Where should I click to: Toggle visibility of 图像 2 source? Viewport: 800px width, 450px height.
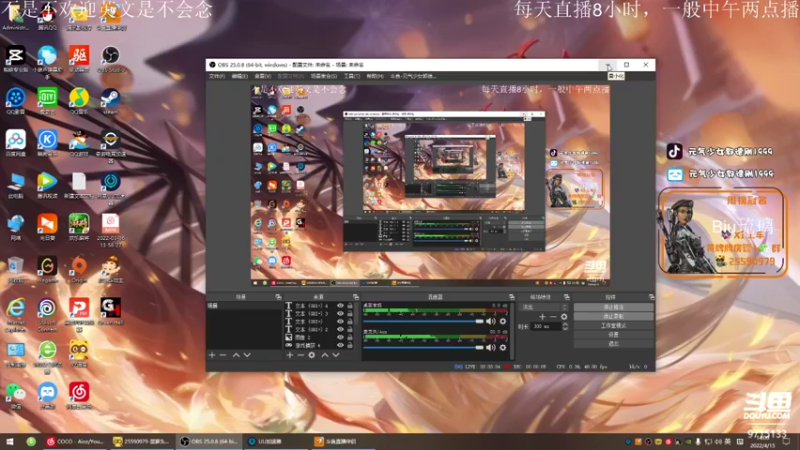[x=340, y=338]
